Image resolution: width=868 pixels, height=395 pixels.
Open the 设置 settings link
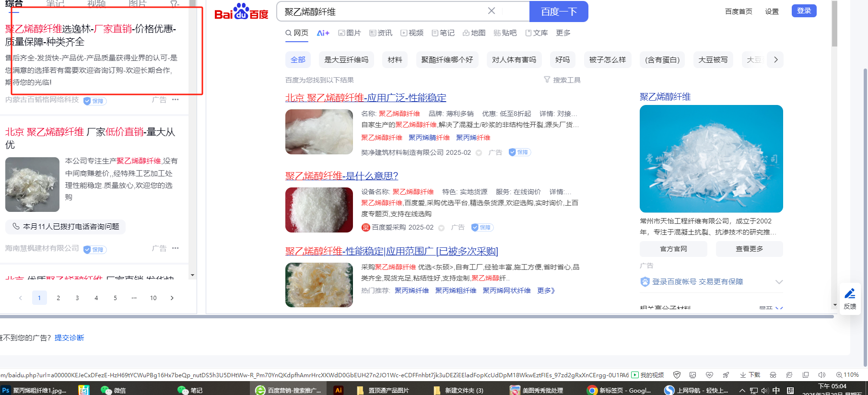point(772,12)
